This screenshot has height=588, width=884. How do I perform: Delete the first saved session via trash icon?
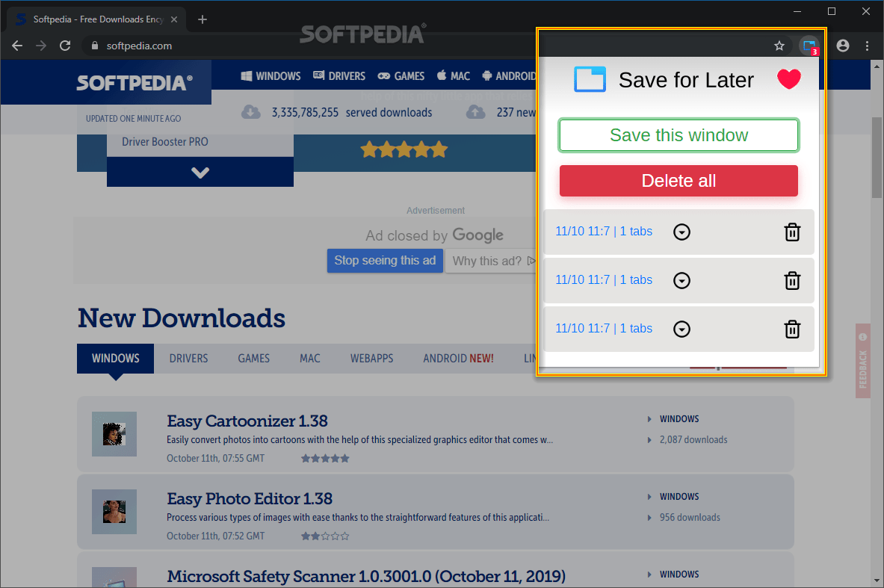point(792,232)
